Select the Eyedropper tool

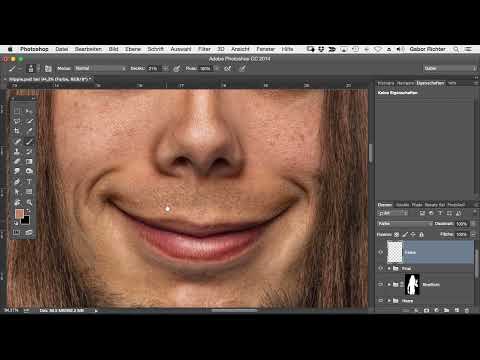pyautogui.click(x=29, y=131)
